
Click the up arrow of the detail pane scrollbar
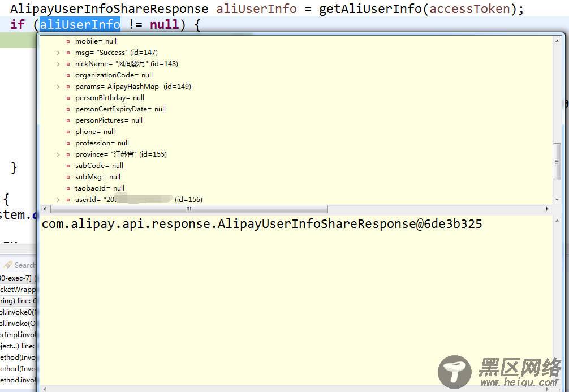557,220
